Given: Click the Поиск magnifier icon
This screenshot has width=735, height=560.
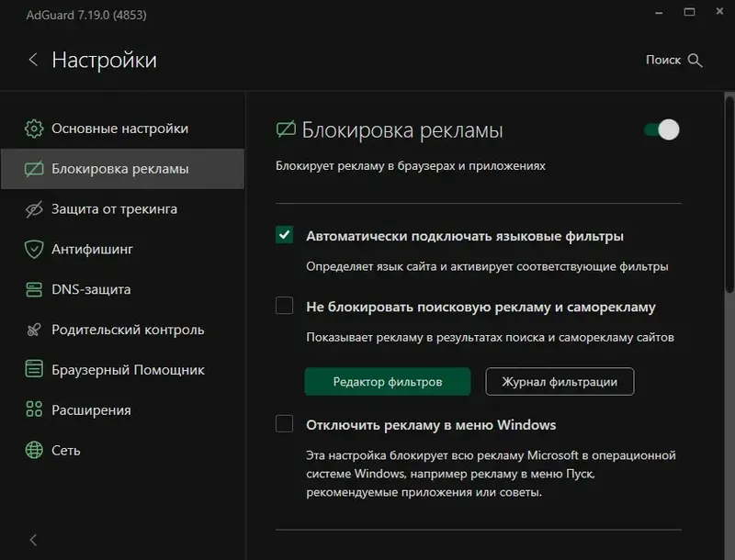Looking at the screenshot, I should [695, 60].
